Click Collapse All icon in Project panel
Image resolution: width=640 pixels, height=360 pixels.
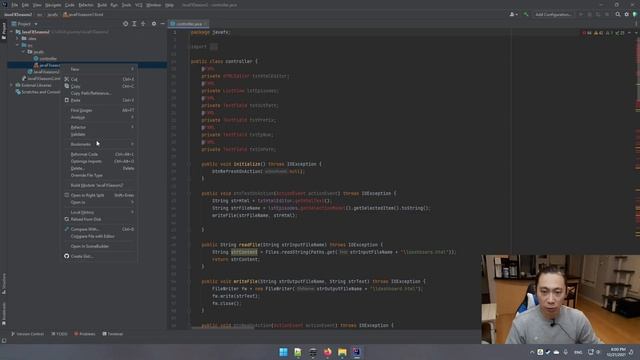coord(143,24)
